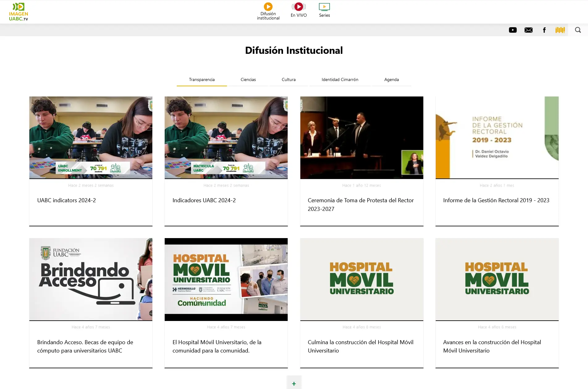Click the Brindando Acceso video thumbnail
Viewport: 588px width, 389px height.
coord(91,279)
